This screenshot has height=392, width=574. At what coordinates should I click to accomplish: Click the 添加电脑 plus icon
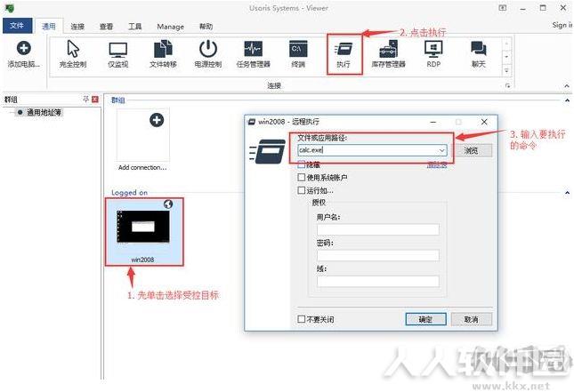point(24,48)
